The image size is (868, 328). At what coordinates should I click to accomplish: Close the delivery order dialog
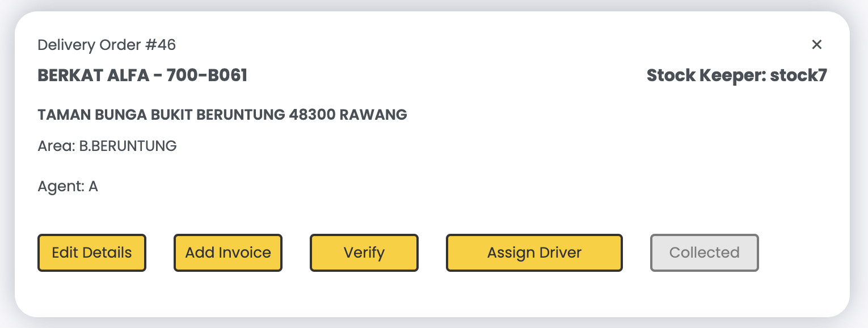pos(816,45)
